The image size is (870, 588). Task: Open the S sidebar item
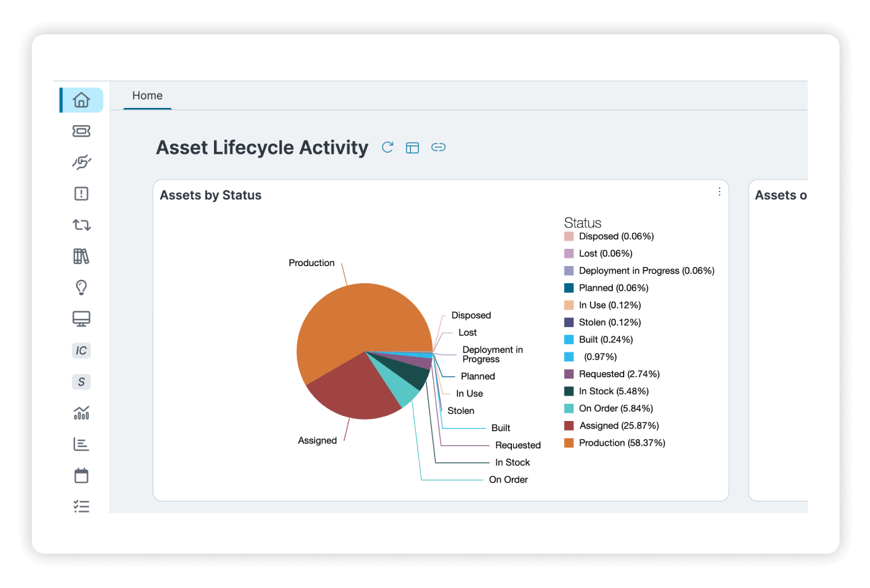pyautogui.click(x=81, y=382)
